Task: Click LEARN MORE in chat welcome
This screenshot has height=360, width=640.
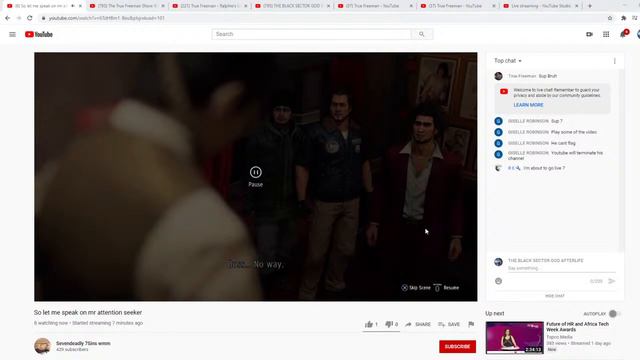Action: pos(528,105)
